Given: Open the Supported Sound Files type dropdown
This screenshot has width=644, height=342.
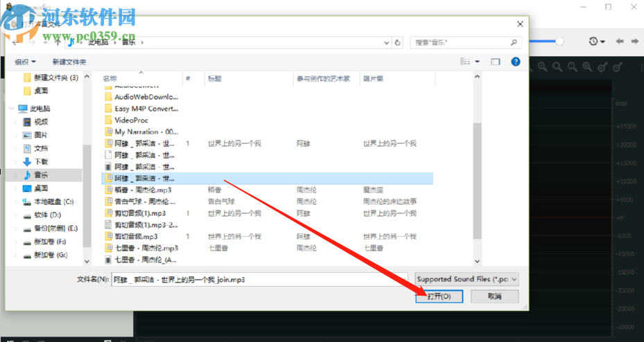Looking at the screenshot, I should (x=467, y=279).
